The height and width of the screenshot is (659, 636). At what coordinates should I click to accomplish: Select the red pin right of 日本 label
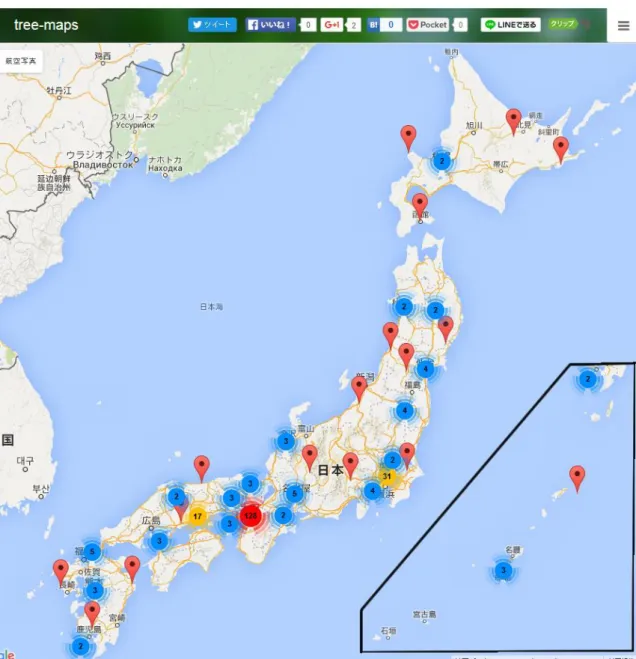(351, 464)
